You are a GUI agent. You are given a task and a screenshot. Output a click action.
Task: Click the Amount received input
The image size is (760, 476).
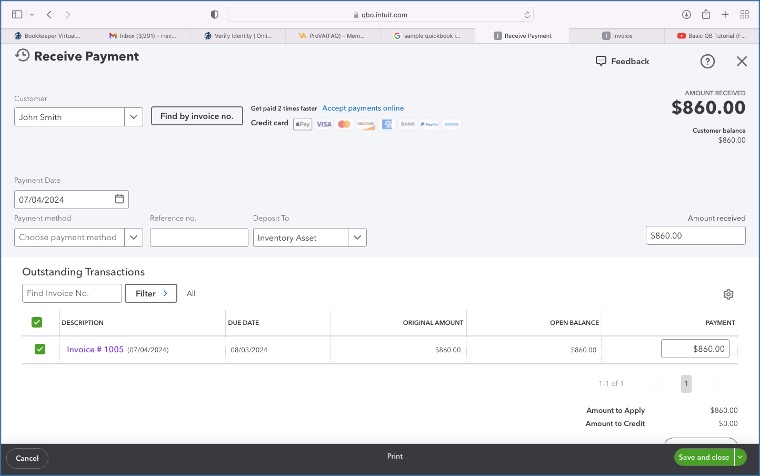pos(696,236)
